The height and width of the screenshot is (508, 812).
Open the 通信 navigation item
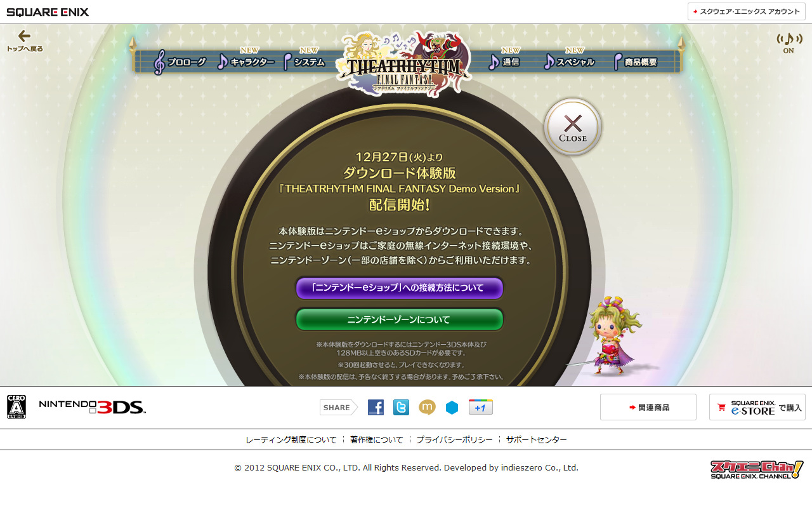click(505, 62)
